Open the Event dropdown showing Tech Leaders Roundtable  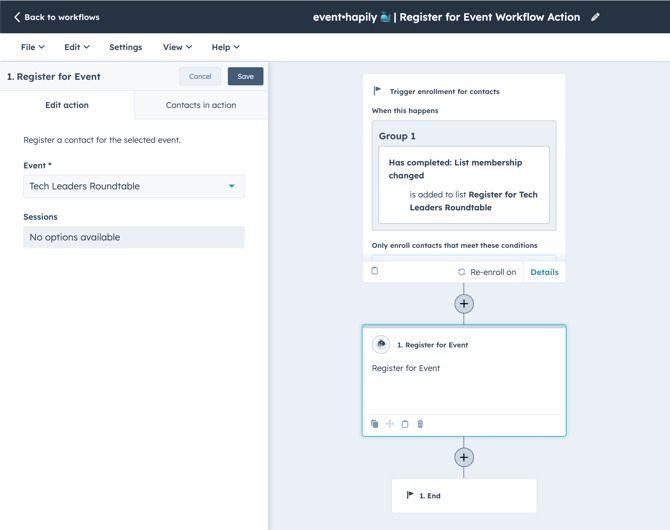pyautogui.click(x=133, y=186)
